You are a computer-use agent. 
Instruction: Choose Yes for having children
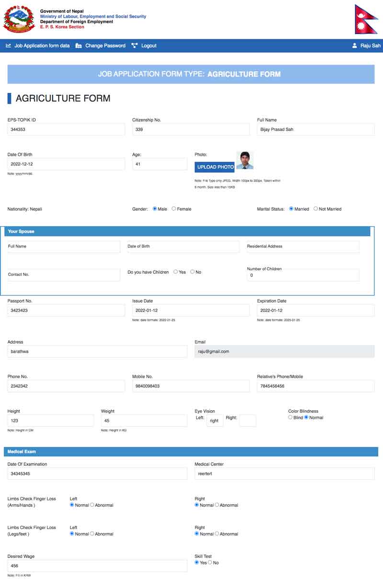pyautogui.click(x=176, y=272)
